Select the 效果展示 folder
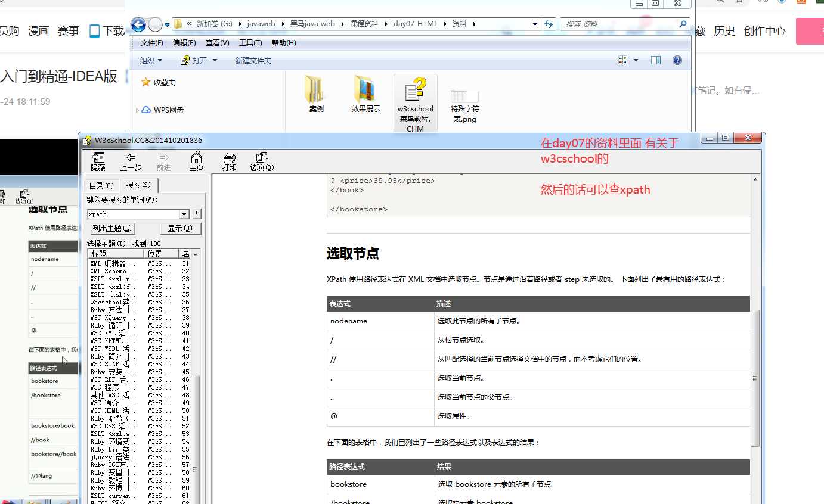 pyautogui.click(x=365, y=94)
